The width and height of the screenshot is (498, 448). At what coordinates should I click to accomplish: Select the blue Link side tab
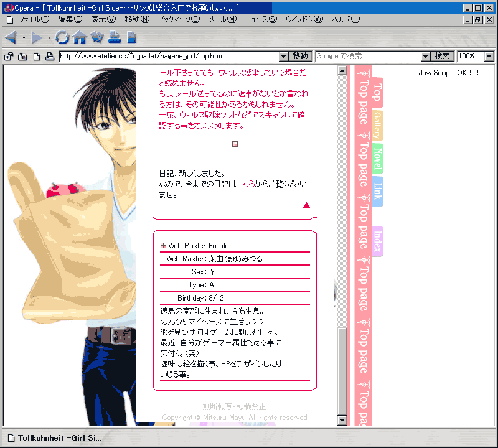pyautogui.click(x=377, y=192)
